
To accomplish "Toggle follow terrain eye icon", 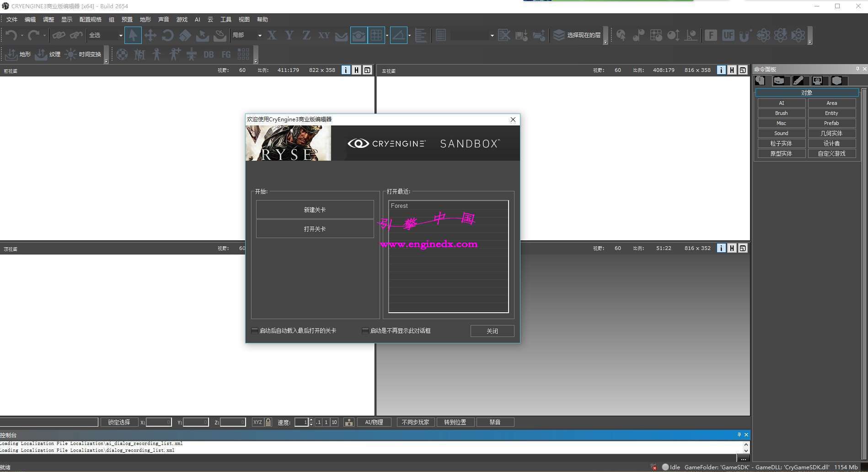I will (359, 35).
